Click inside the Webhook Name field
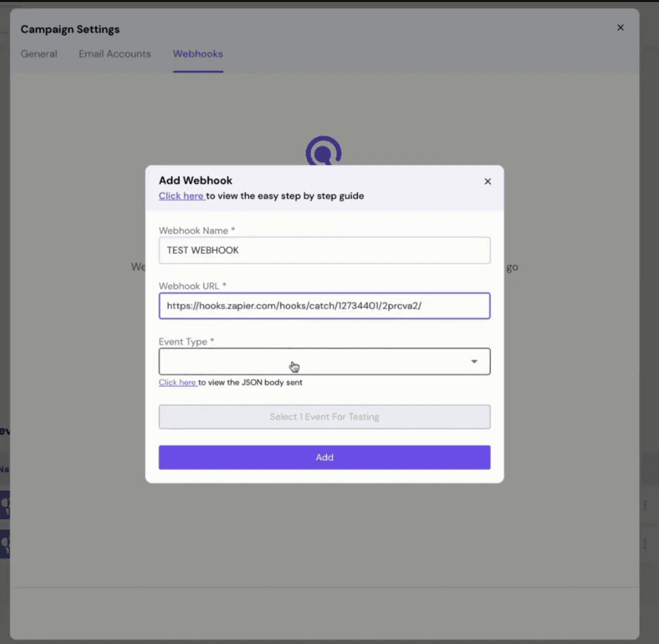This screenshot has width=659, height=644. pyautogui.click(x=324, y=250)
